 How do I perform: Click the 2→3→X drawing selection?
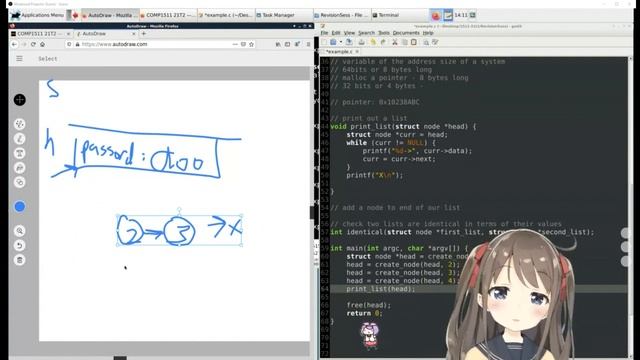[179, 230]
